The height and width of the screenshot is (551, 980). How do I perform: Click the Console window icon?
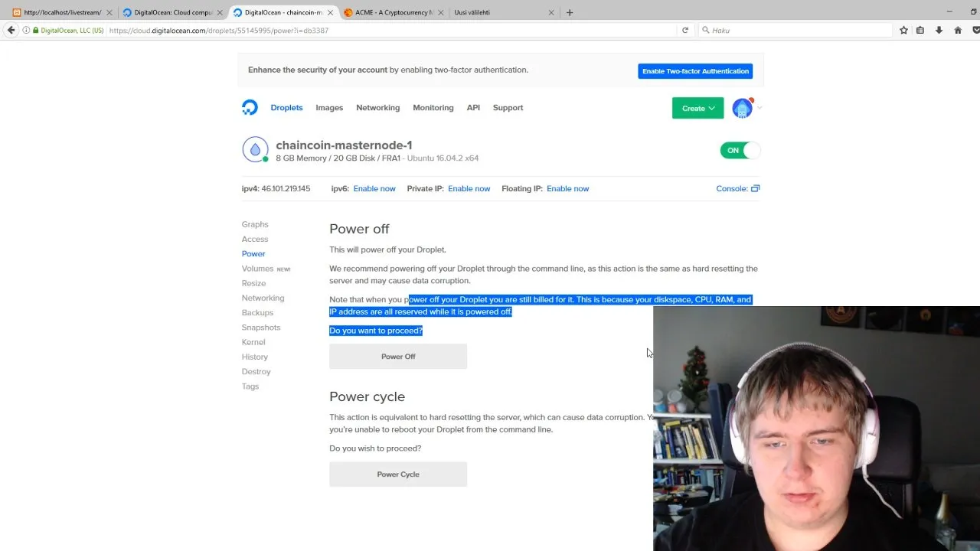pos(755,188)
